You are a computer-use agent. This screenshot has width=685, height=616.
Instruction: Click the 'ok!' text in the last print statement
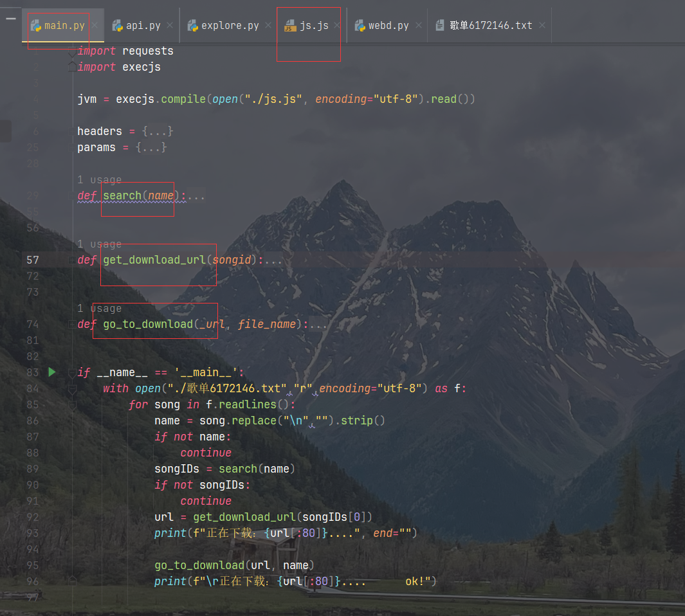(x=415, y=581)
